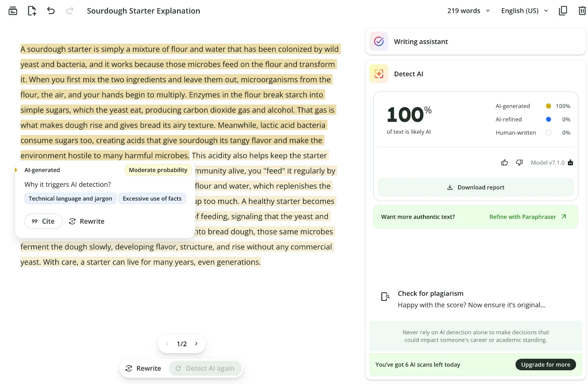Select the Detect AI panel header

coord(476,74)
